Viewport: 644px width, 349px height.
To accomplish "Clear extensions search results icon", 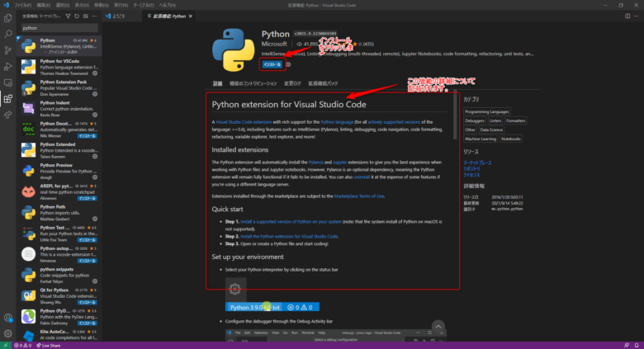I will tap(85, 16).
